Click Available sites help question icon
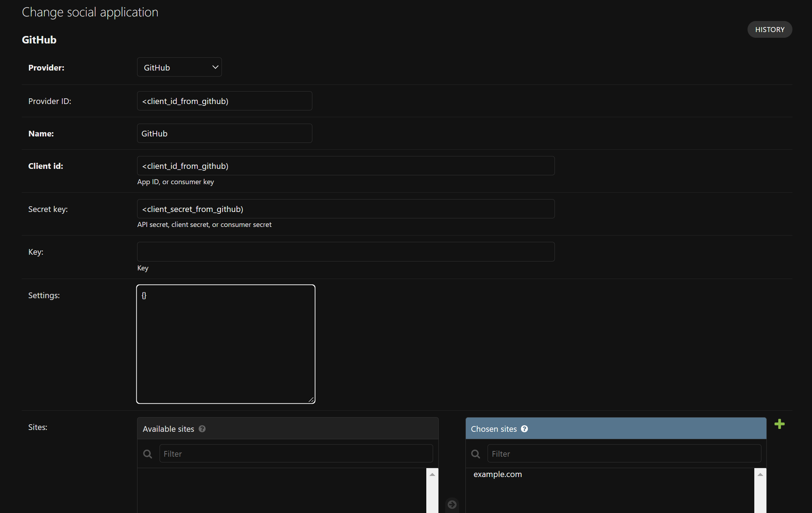Screen dimensions: 812x513 coord(202,429)
